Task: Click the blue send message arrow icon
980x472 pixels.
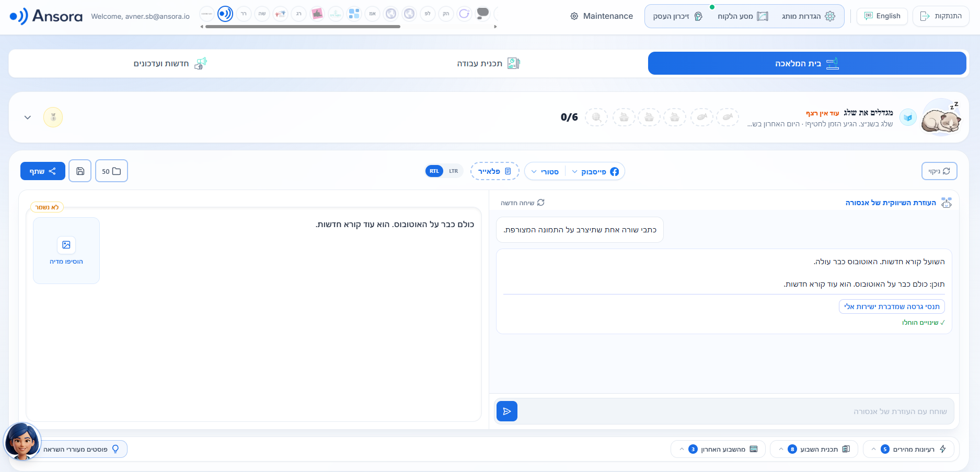Action: tap(506, 411)
